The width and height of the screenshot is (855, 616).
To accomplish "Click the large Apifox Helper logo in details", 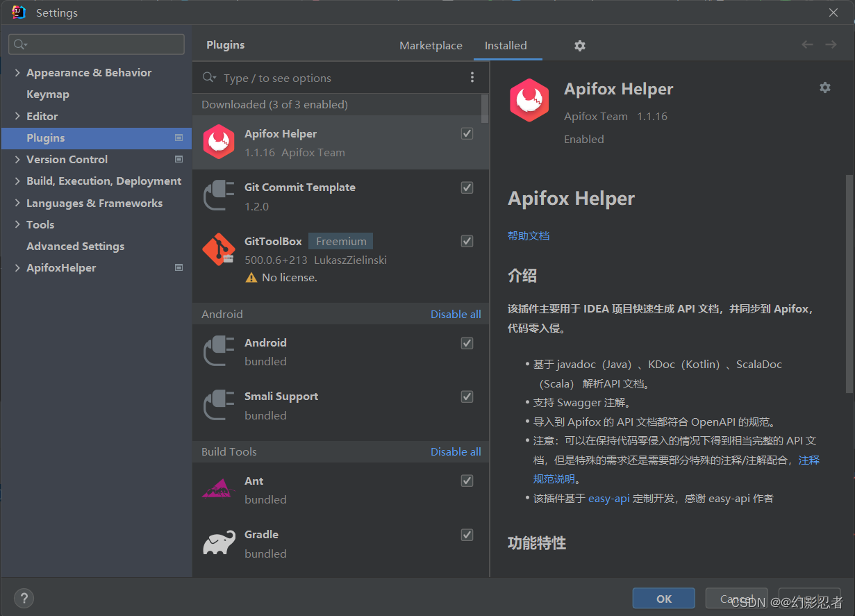I will [530, 101].
